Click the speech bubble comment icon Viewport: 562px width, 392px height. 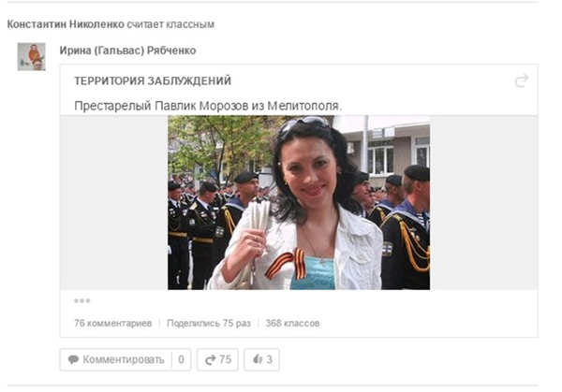pyautogui.click(x=73, y=359)
